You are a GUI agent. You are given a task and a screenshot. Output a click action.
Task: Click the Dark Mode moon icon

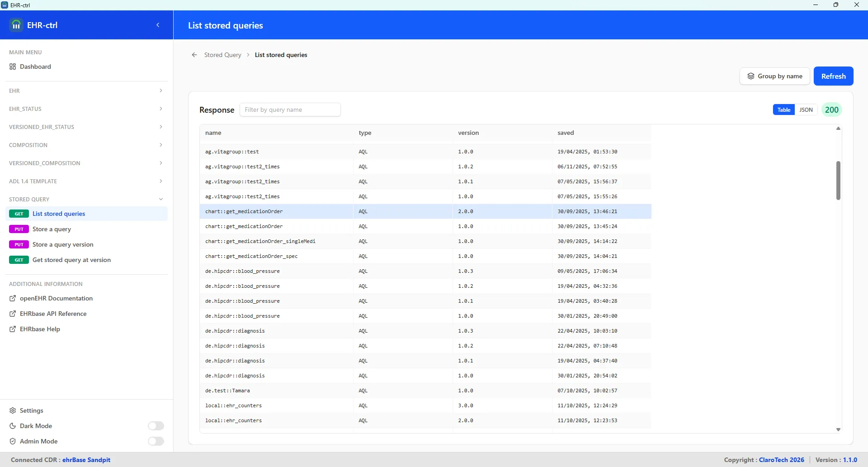(x=13, y=426)
